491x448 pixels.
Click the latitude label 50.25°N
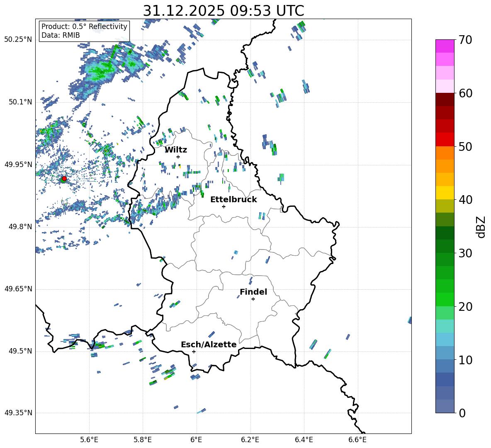pyautogui.click(x=18, y=40)
